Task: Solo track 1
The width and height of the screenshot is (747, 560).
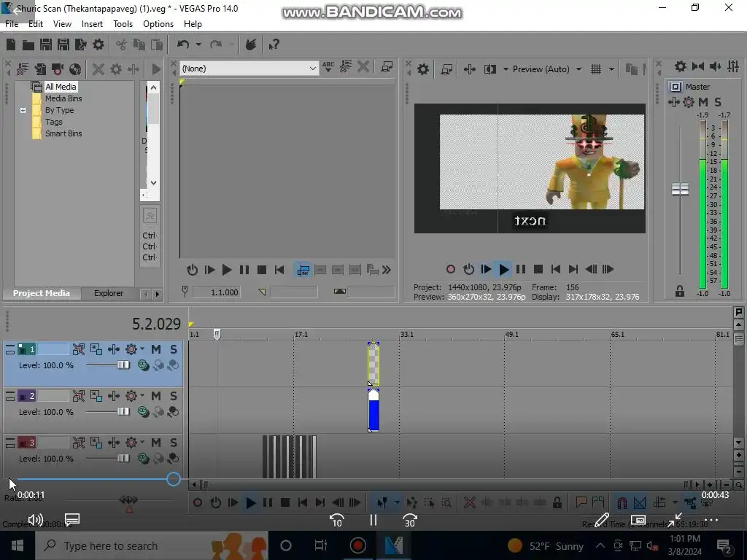Action: [x=174, y=349]
